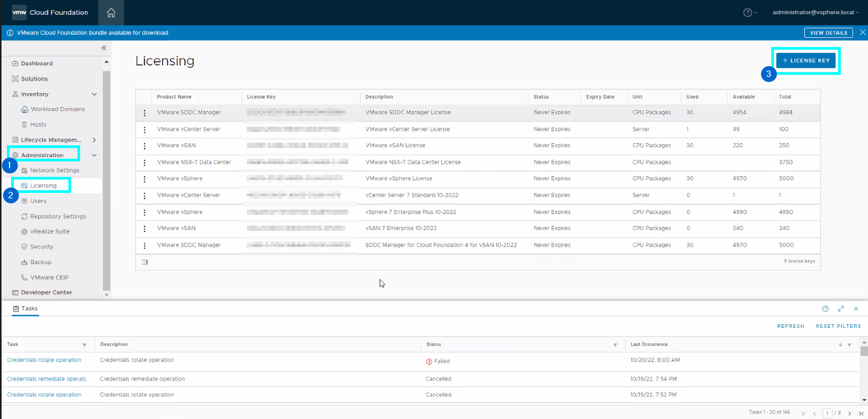Toggle column visibility icon below license table
Viewport: 868px width, 419px height.
click(x=145, y=262)
